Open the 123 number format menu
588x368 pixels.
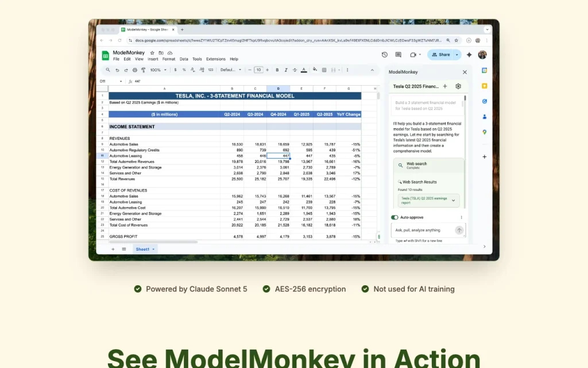click(211, 70)
